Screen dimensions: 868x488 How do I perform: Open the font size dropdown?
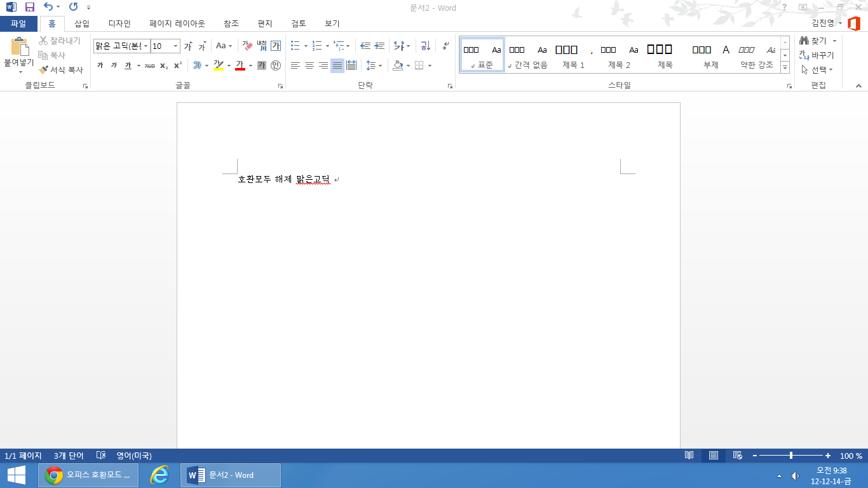[176, 46]
